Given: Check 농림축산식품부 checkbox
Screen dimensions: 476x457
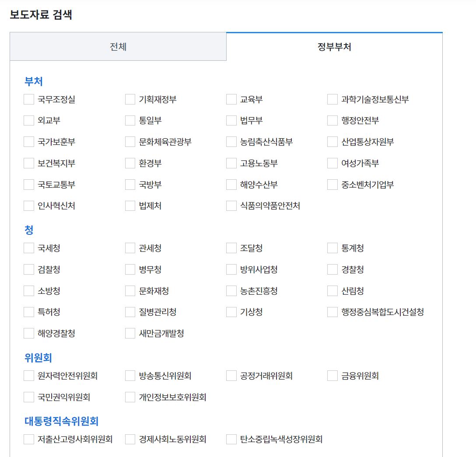Looking at the screenshot, I should pyautogui.click(x=231, y=142).
